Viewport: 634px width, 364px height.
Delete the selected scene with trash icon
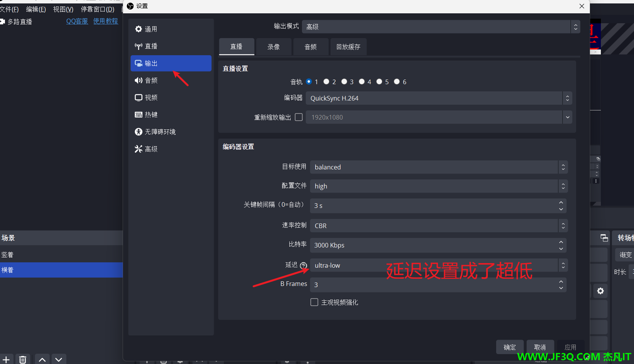tap(23, 359)
